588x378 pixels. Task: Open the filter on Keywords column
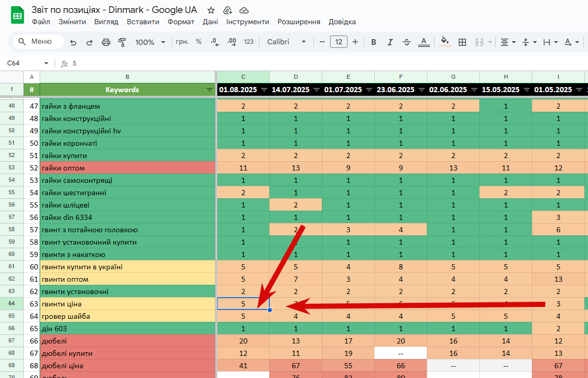209,90
